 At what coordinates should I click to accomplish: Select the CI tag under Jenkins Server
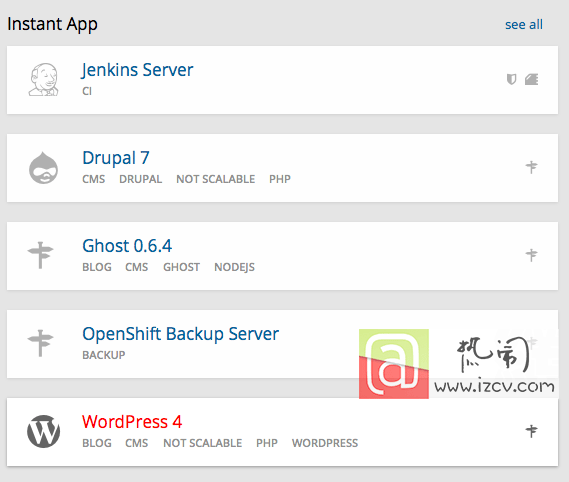pyautogui.click(x=87, y=91)
